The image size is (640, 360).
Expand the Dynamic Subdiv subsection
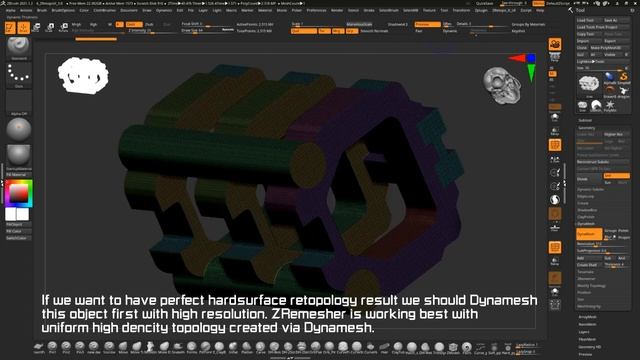[x=590, y=189]
